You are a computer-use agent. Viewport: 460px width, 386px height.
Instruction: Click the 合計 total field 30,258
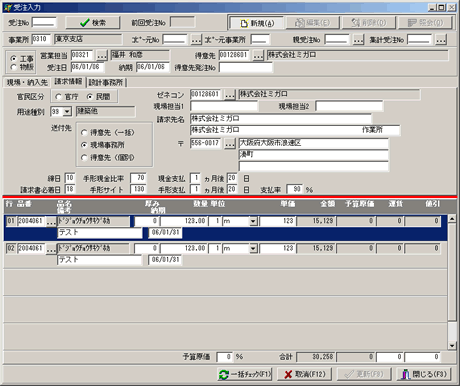(315, 357)
